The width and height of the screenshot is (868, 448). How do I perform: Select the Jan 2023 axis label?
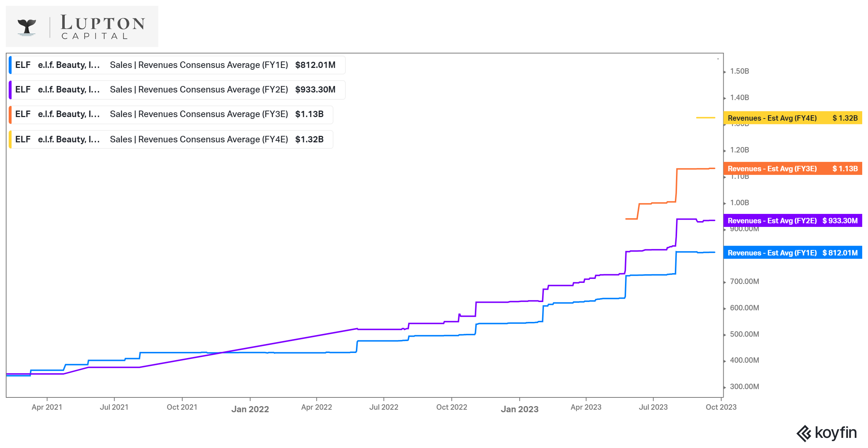(520, 409)
